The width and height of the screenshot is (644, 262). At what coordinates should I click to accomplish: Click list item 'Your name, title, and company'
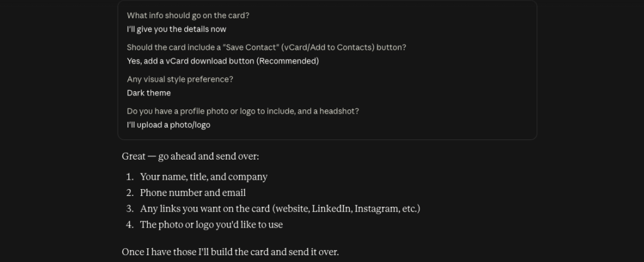point(204,177)
